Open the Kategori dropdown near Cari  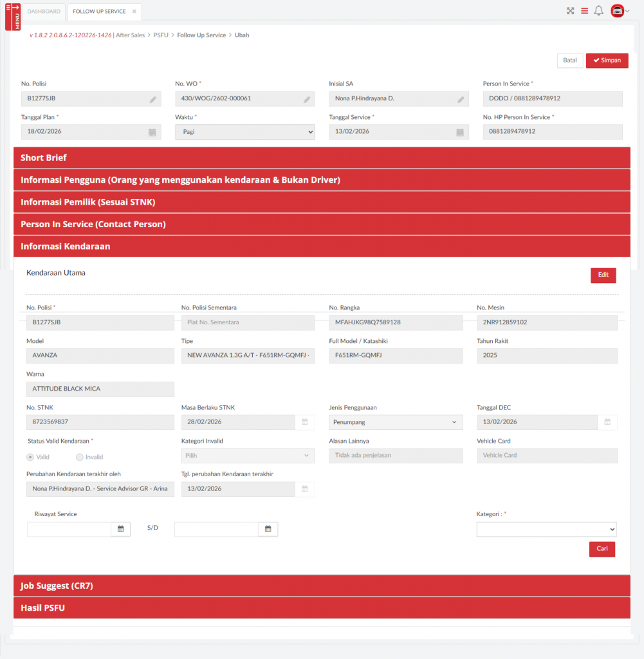(546, 529)
